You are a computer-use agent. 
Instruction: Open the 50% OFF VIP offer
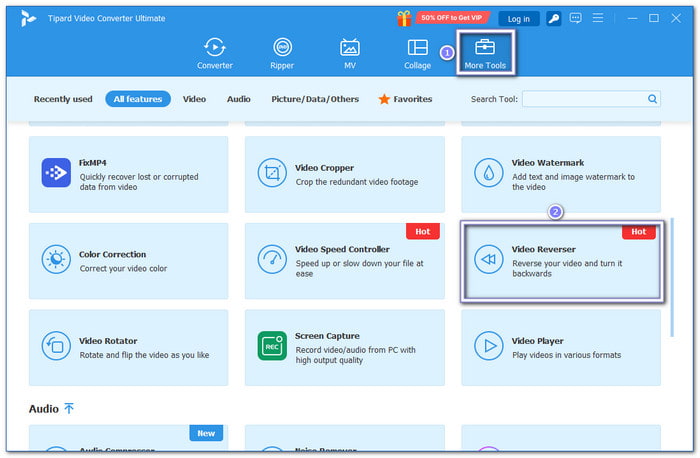(x=452, y=18)
